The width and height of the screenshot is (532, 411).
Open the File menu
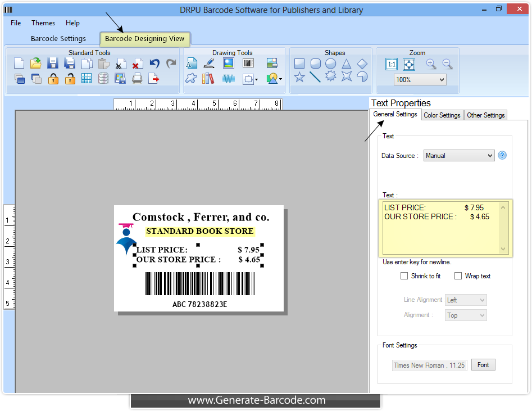tap(16, 22)
